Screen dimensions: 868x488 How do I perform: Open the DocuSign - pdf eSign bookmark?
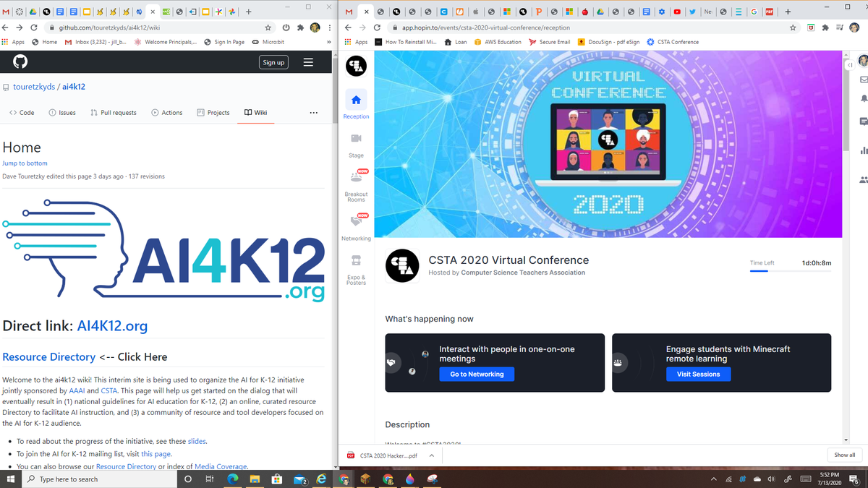click(x=608, y=42)
